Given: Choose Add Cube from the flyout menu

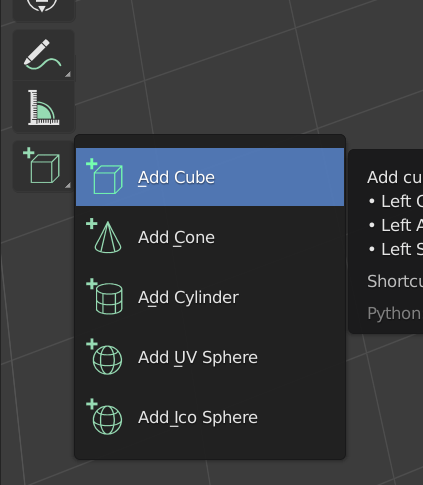Looking at the screenshot, I should point(210,177).
